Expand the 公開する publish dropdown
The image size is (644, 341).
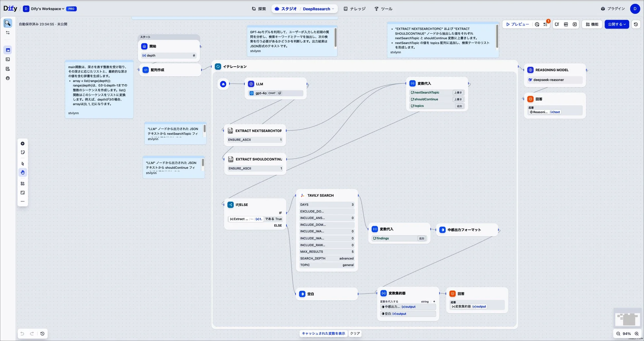click(617, 24)
